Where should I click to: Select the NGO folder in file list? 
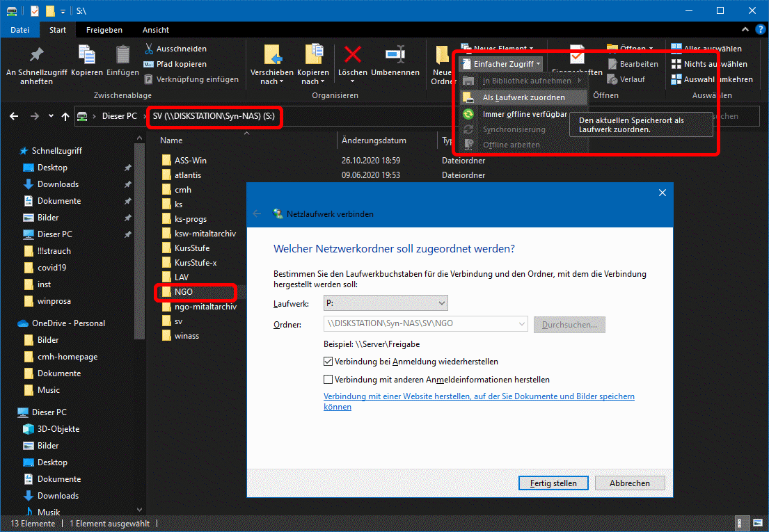183,291
